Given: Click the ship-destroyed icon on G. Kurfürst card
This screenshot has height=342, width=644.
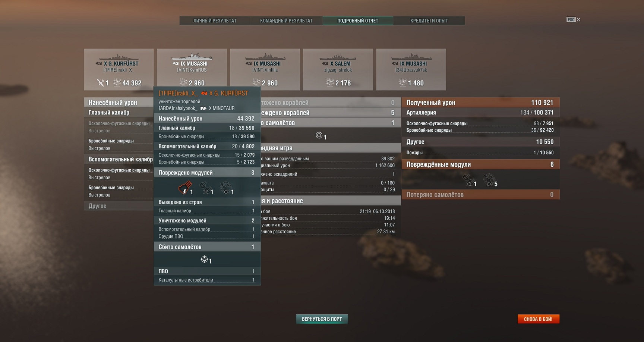Looking at the screenshot, I should point(101,83).
